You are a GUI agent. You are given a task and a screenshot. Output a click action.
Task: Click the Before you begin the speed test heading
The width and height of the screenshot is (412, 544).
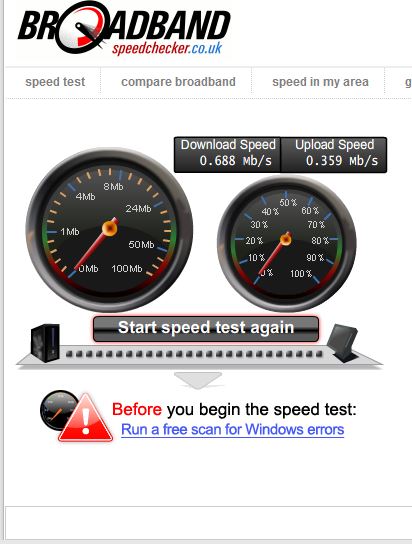pyautogui.click(x=234, y=409)
